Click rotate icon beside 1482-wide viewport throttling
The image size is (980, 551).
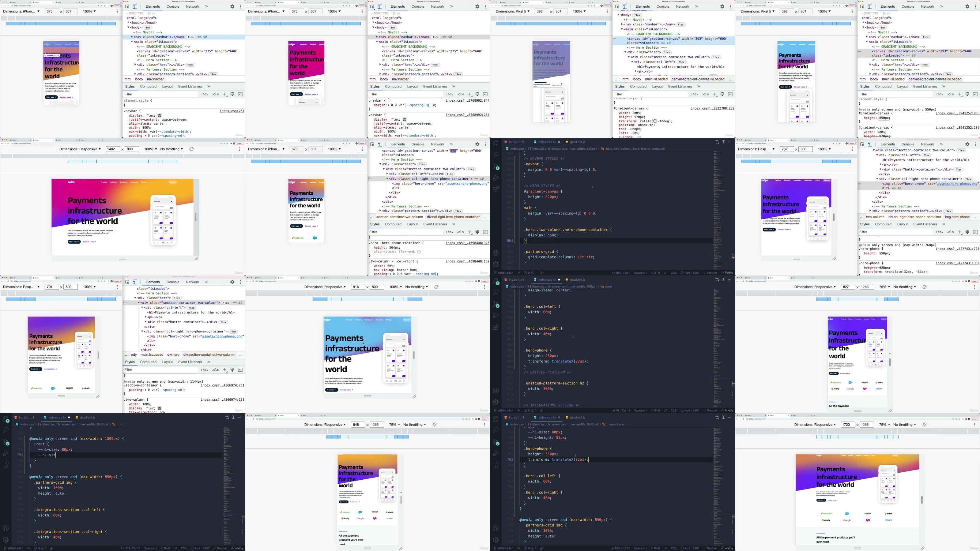192,149
